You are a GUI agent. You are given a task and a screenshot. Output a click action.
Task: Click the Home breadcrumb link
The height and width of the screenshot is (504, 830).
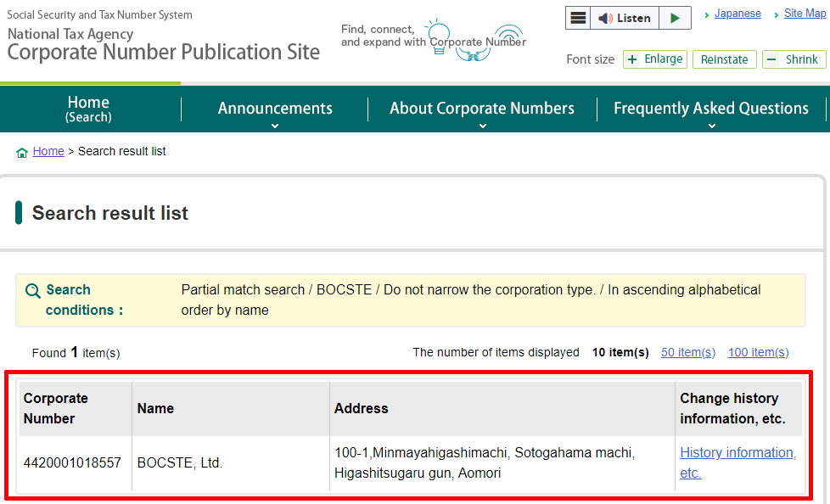[x=48, y=151]
